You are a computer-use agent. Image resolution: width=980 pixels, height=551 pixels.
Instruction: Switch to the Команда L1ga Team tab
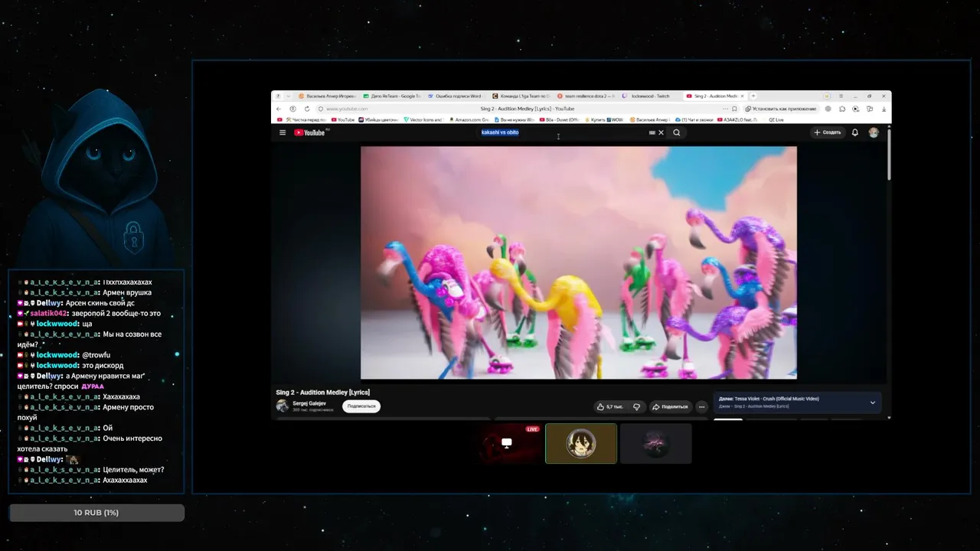pos(521,96)
